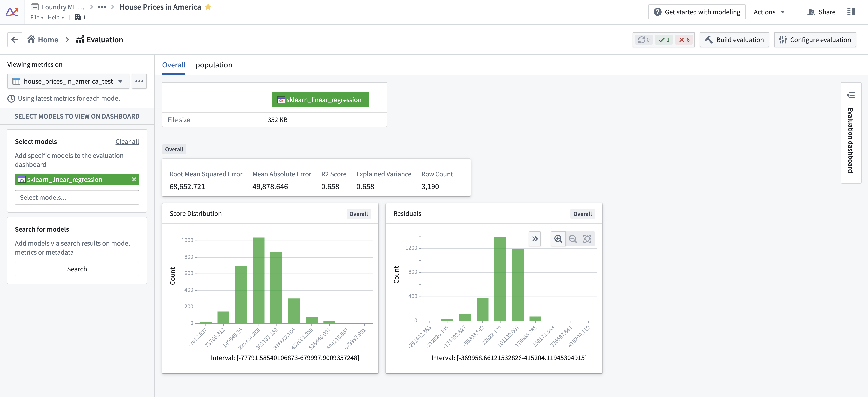Image resolution: width=868 pixels, height=397 pixels.
Task: Open the Help menu
Action: coord(56,17)
